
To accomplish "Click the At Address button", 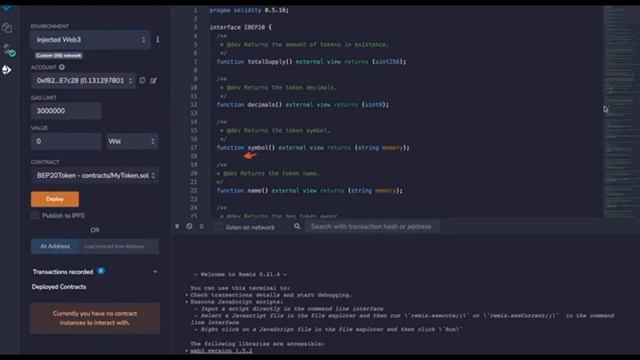I will [x=55, y=246].
